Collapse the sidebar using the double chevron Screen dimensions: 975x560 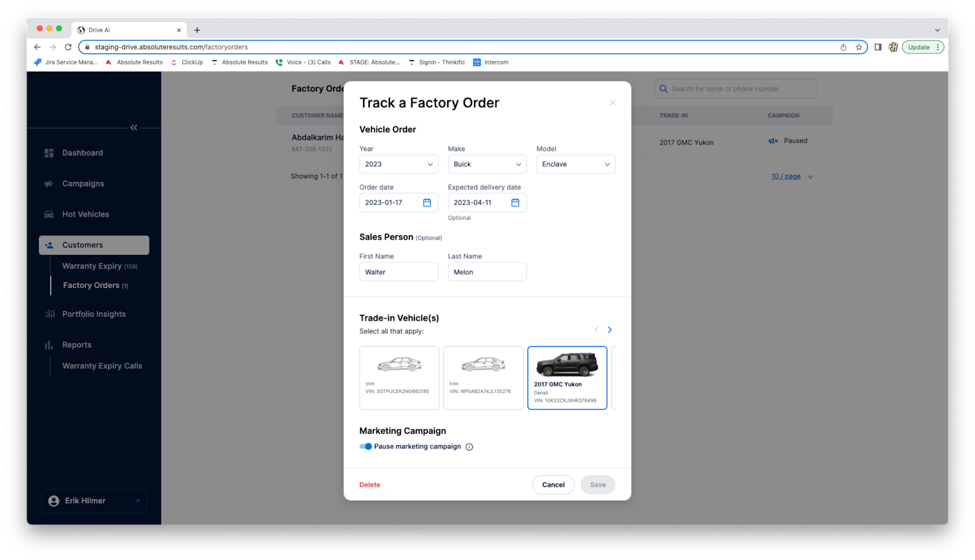pyautogui.click(x=134, y=127)
